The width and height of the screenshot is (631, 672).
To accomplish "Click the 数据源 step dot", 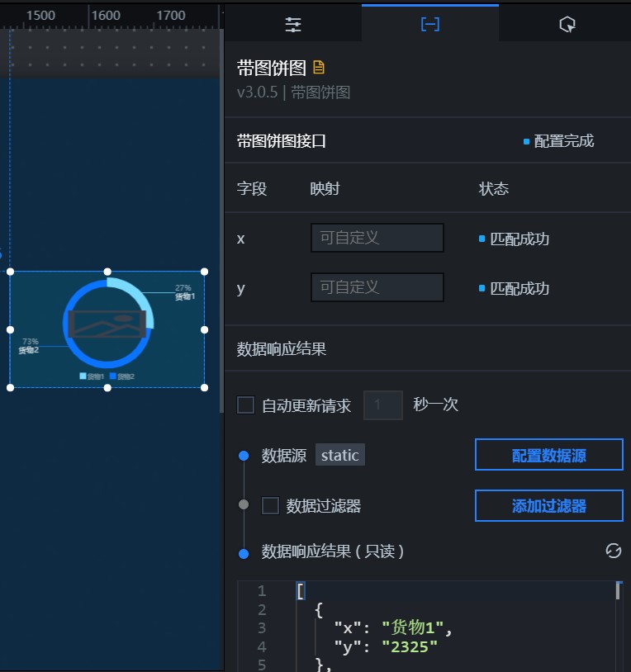I will tap(244, 456).
